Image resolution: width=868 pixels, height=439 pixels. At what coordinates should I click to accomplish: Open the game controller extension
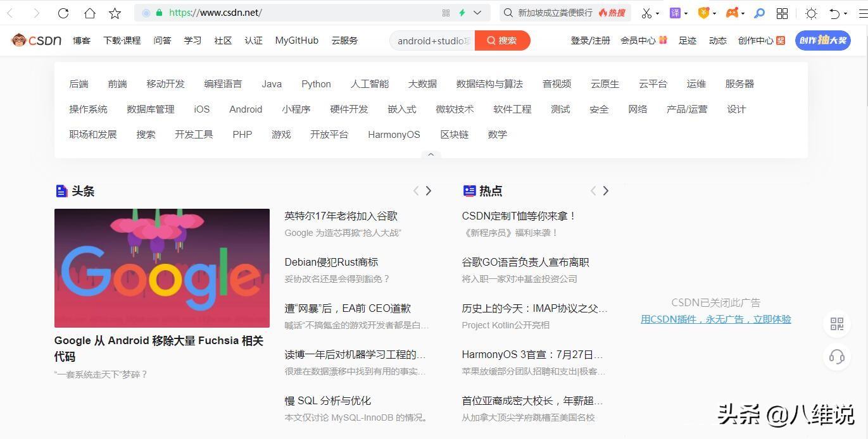pos(732,13)
